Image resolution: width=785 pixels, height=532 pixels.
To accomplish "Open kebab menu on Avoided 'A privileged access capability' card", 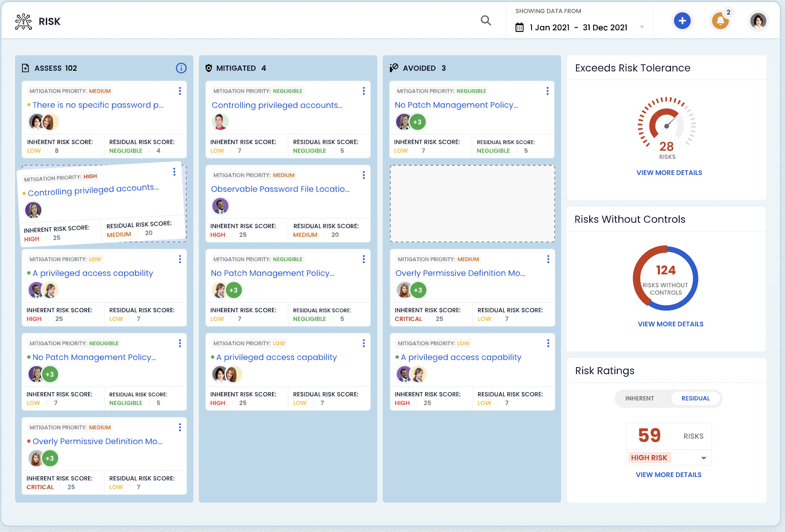I will [x=548, y=343].
